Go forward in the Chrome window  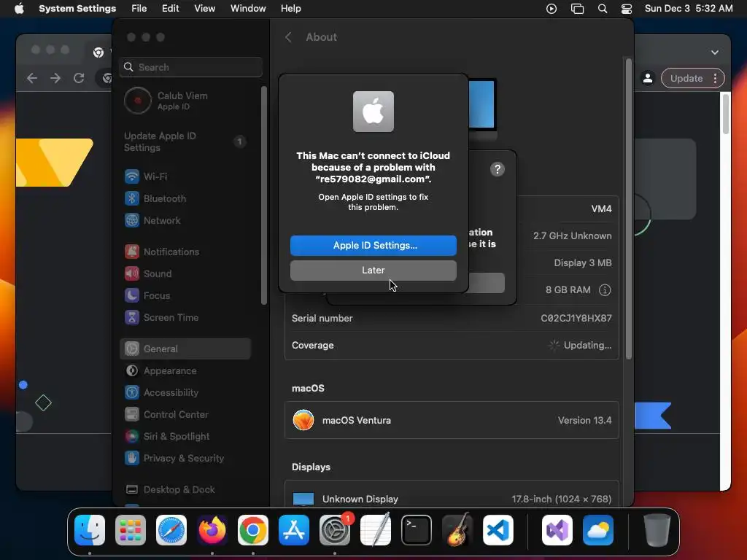55,78
